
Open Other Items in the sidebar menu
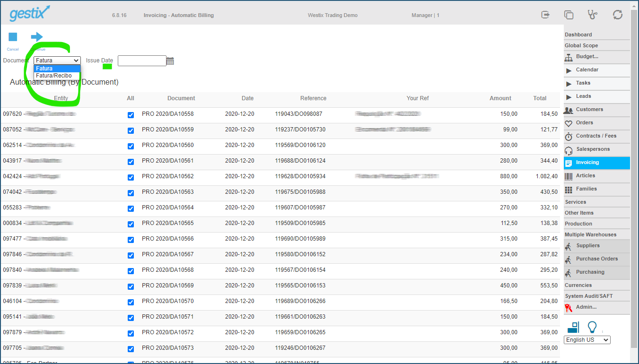click(x=597, y=213)
